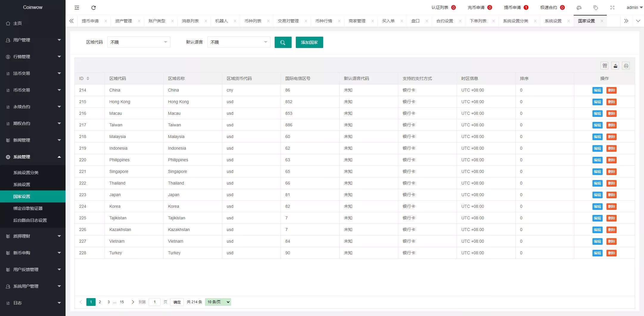Open the column filter grid icon

pyautogui.click(x=604, y=66)
